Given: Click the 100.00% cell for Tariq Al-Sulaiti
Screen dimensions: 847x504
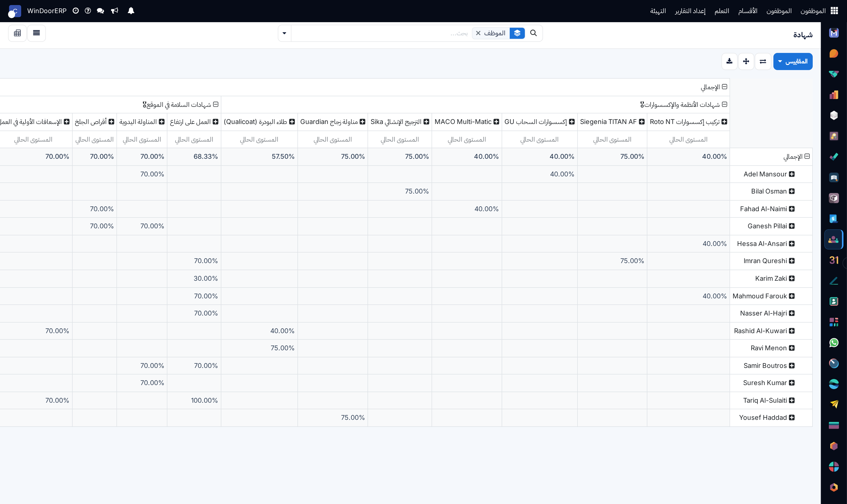Looking at the screenshot, I should [194, 400].
